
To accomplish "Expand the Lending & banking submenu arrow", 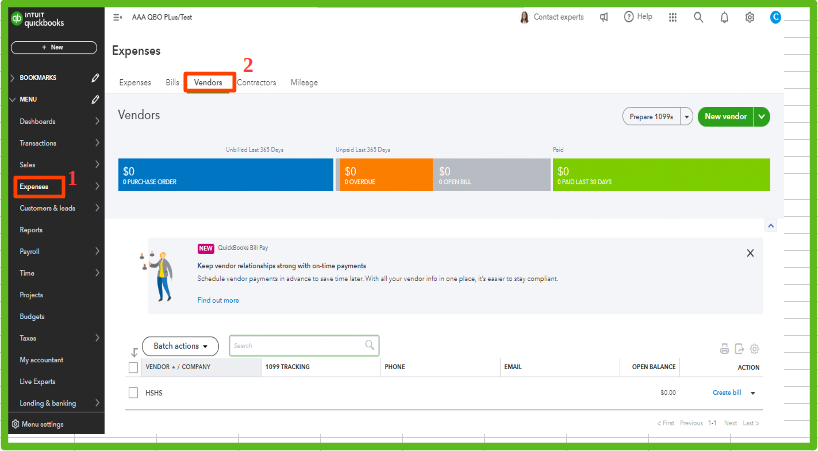I will pyautogui.click(x=97, y=403).
